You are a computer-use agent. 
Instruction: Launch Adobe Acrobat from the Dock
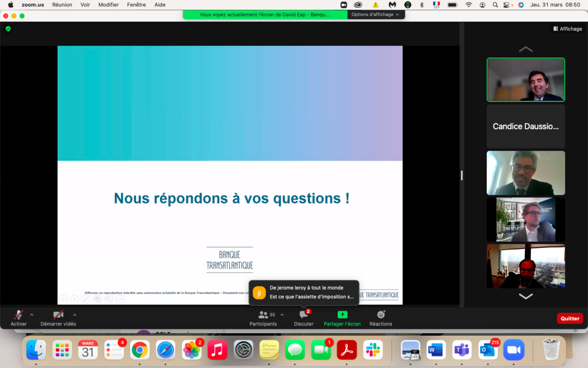coord(347,350)
